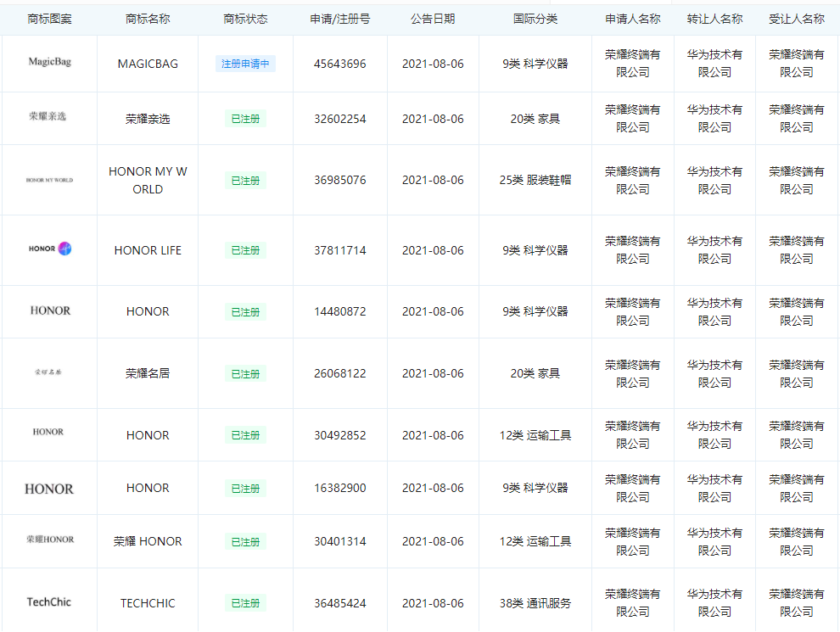Click 已注册 badge in HONOR MY WORLD row
Viewport: 840px width, 632px height.
click(245, 181)
